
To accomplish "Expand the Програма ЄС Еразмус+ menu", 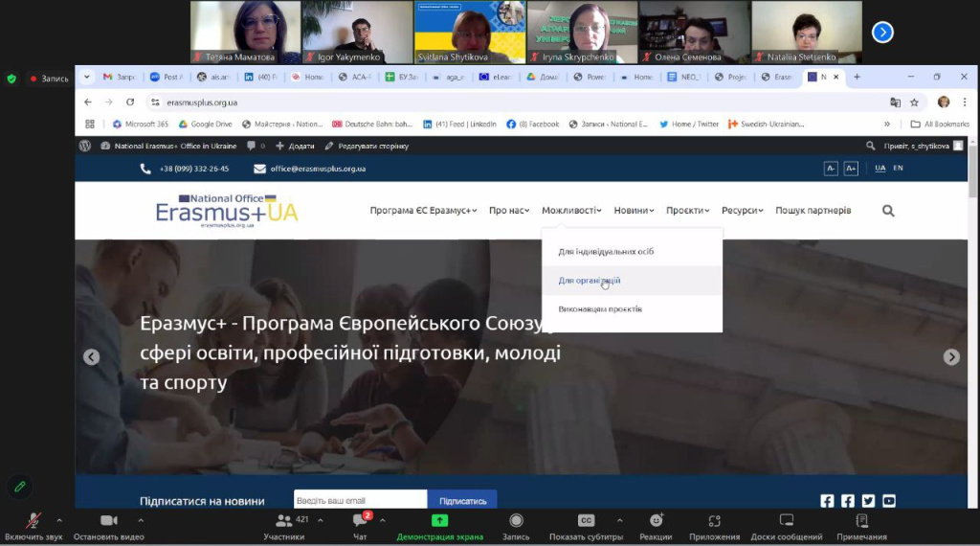I will [423, 210].
